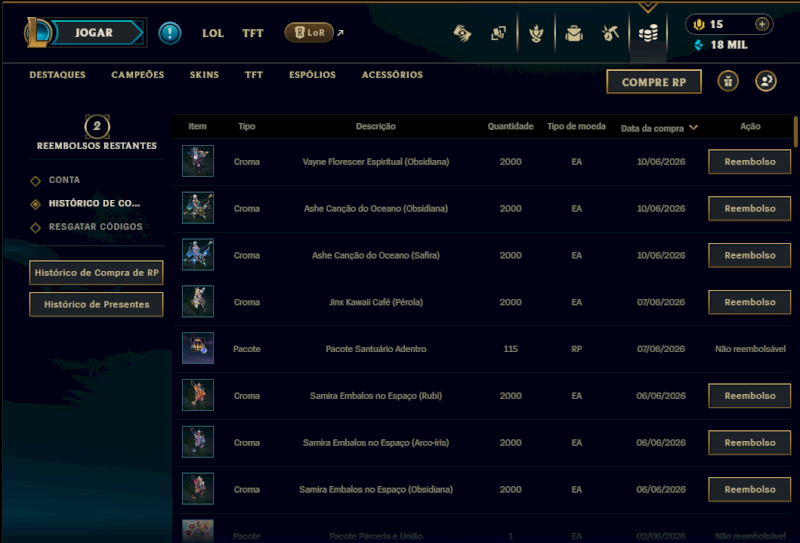Viewport: 800px width, 543px height.
Task: Open the ACESSÓRIOS store tab
Action: pyautogui.click(x=392, y=75)
